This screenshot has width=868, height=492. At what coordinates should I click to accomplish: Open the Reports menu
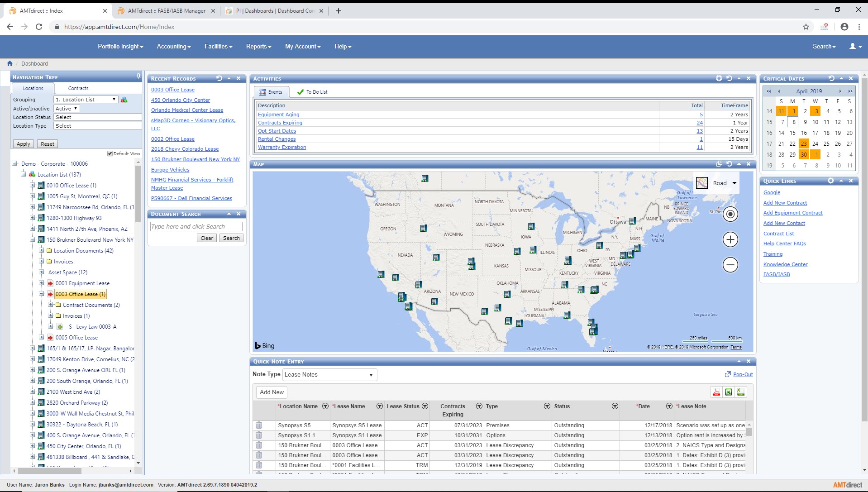click(x=258, y=46)
